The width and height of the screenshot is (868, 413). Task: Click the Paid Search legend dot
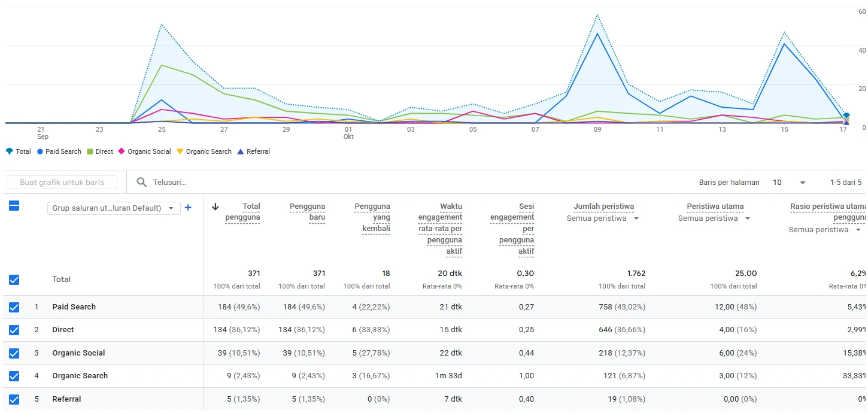pos(40,151)
